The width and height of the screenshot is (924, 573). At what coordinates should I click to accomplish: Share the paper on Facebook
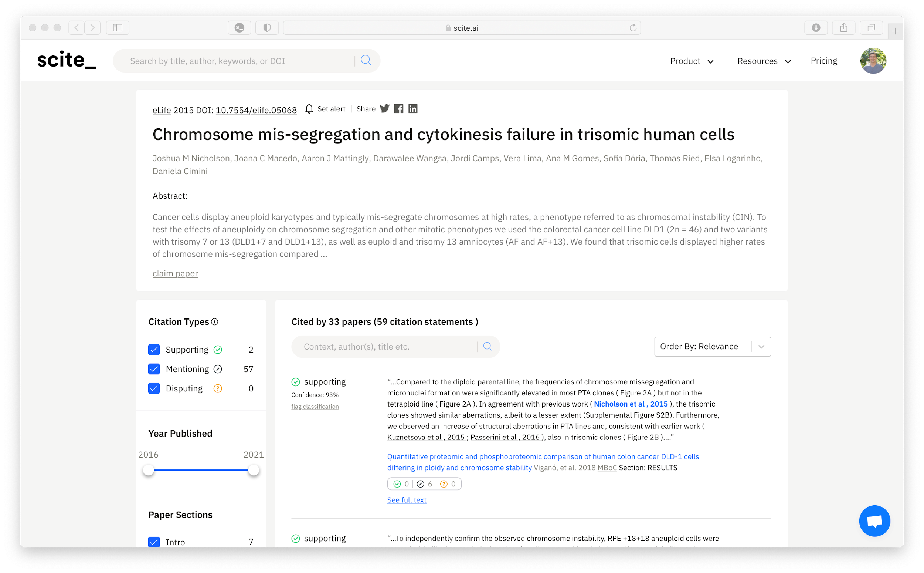pos(398,109)
